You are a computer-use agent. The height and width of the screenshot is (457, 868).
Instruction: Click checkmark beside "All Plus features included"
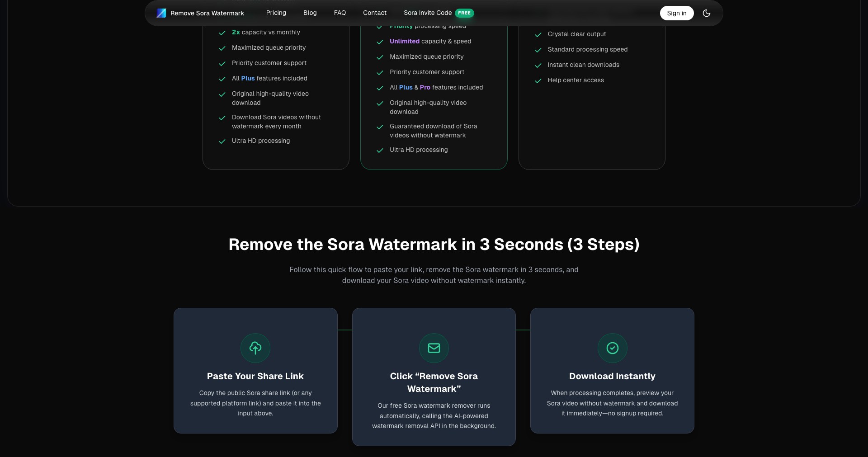222,79
